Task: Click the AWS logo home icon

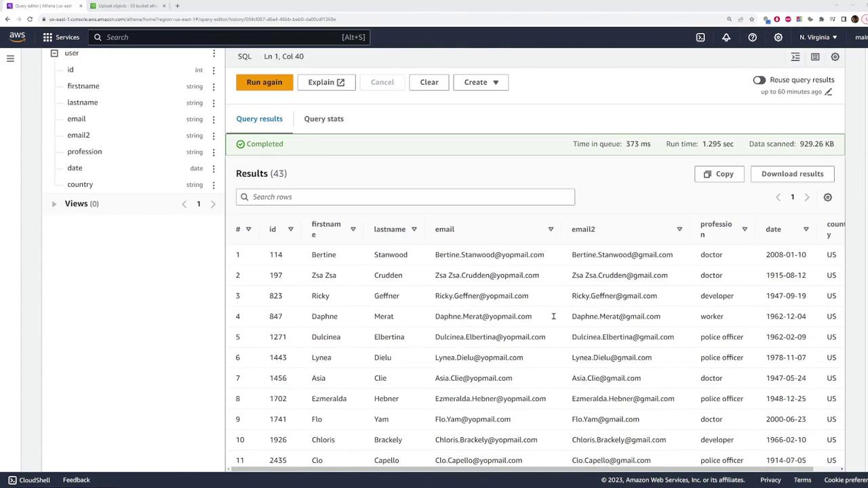Action: pos(18,37)
